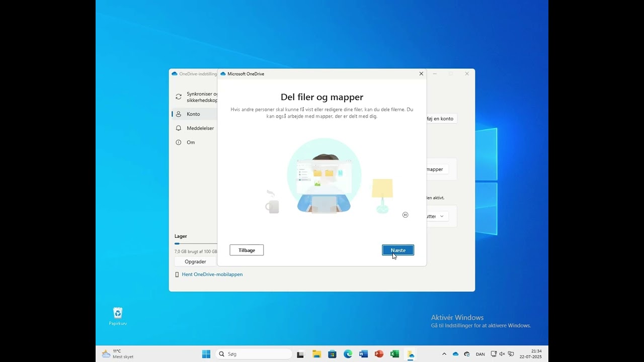Click the OneDrive cloud icon in system tray
This screenshot has width=644, height=362.
click(455, 354)
